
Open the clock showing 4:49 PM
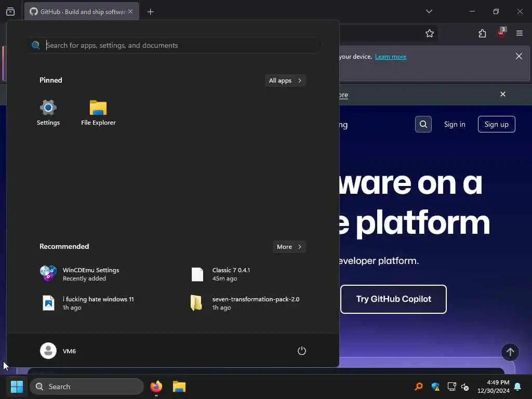click(x=494, y=387)
